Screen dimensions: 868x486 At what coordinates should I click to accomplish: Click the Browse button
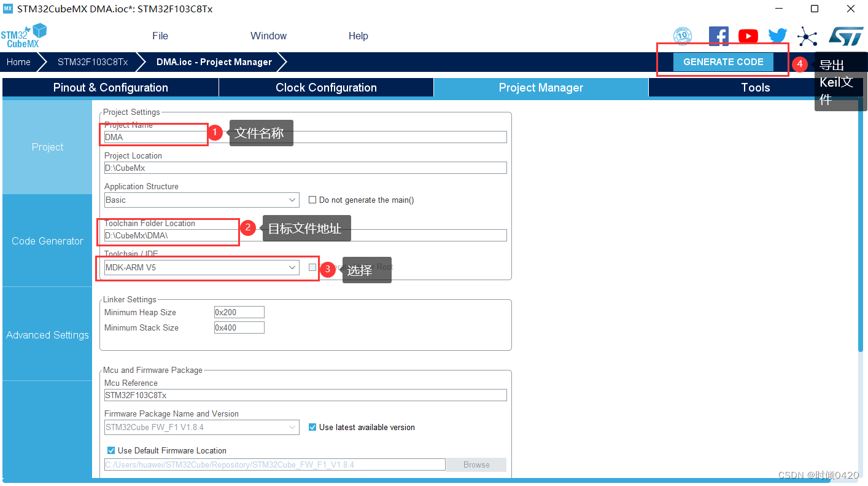coord(476,464)
